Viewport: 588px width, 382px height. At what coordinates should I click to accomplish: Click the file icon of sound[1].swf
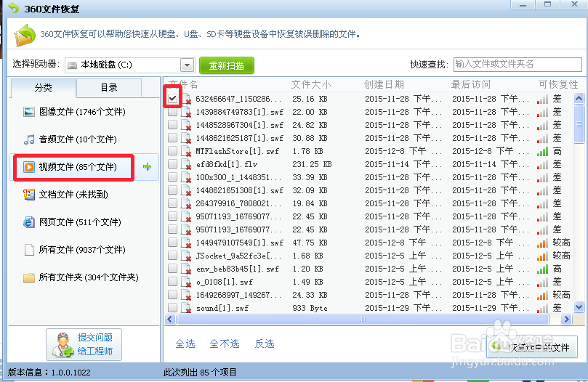tap(186, 308)
